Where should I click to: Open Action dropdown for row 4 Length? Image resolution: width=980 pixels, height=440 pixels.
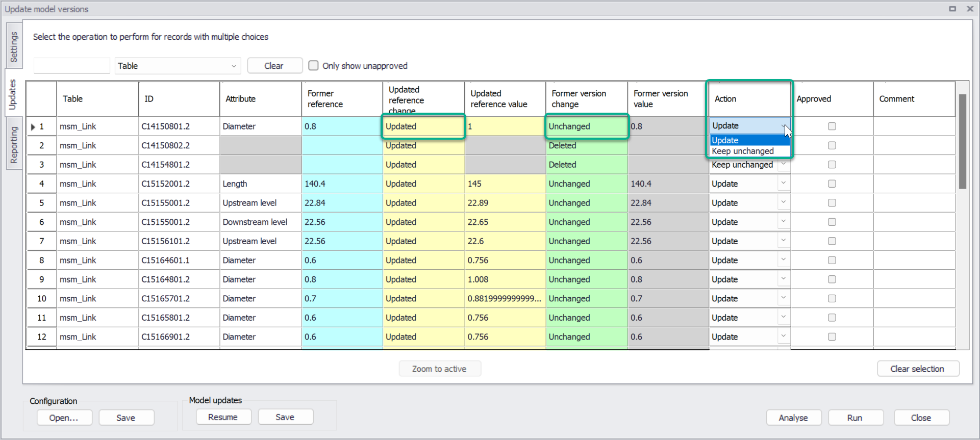pos(784,183)
